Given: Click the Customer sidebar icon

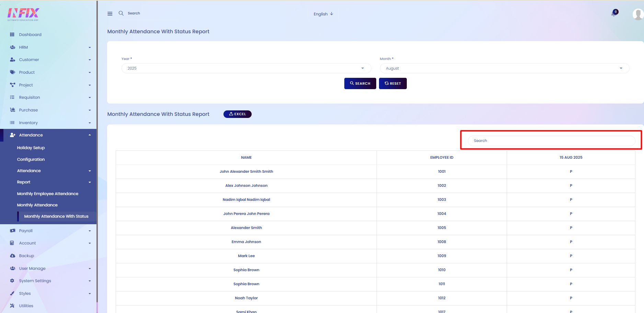Looking at the screenshot, I should (x=12, y=60).
